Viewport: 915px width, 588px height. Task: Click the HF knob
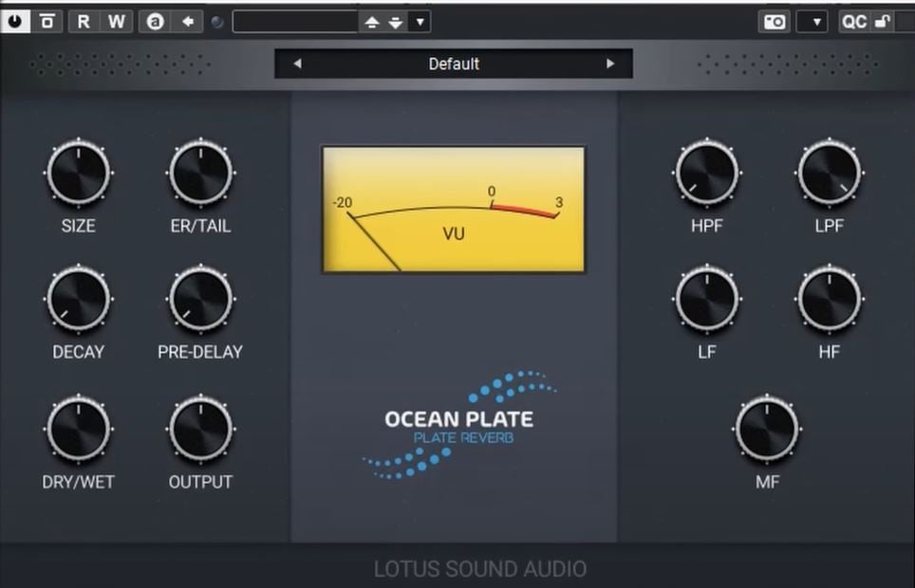tap(830, 299)
